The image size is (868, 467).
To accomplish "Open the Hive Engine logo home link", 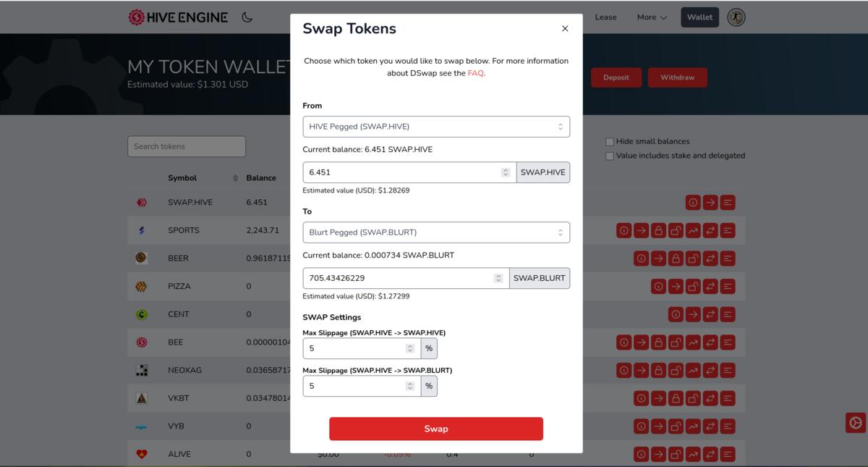I will tap(178, 17).
